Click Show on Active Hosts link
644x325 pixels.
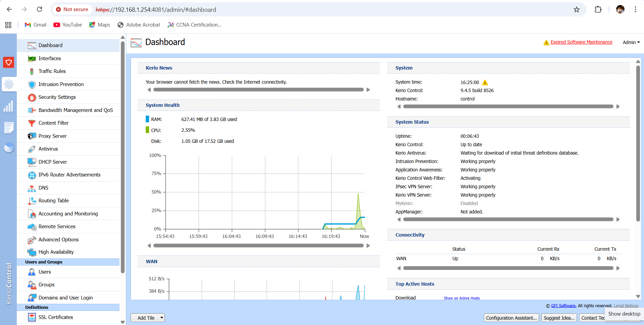[461, 298]
